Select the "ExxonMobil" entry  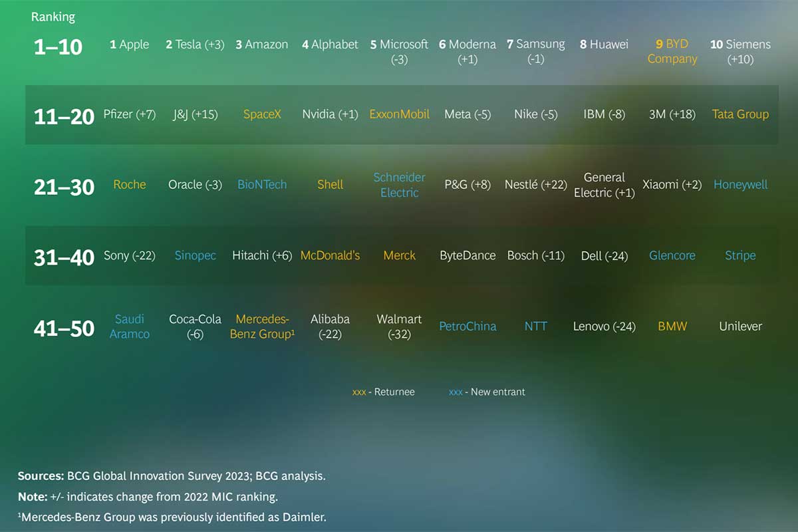click(400, 114)
